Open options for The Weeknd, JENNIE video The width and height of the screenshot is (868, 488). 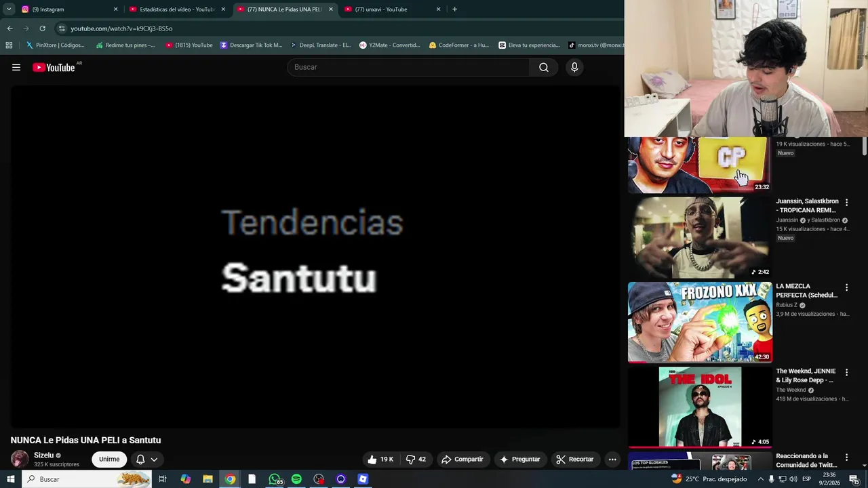[x=846, y=372]
